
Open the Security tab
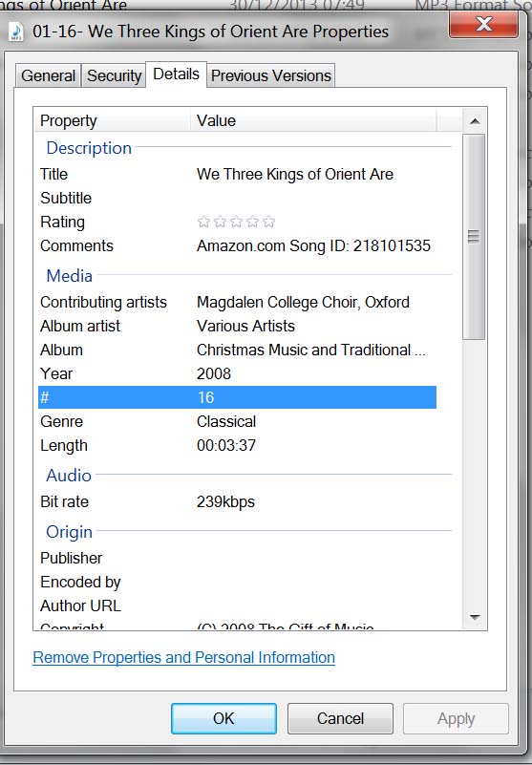click(115, 75)
